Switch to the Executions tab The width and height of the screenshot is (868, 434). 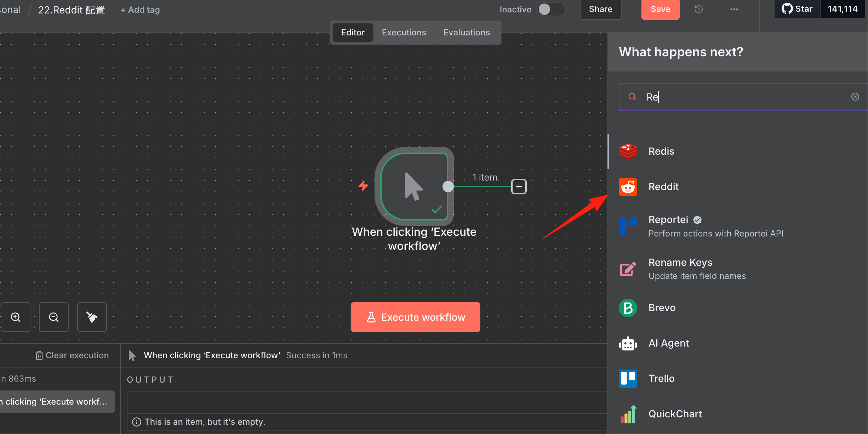tap(404, 33)
